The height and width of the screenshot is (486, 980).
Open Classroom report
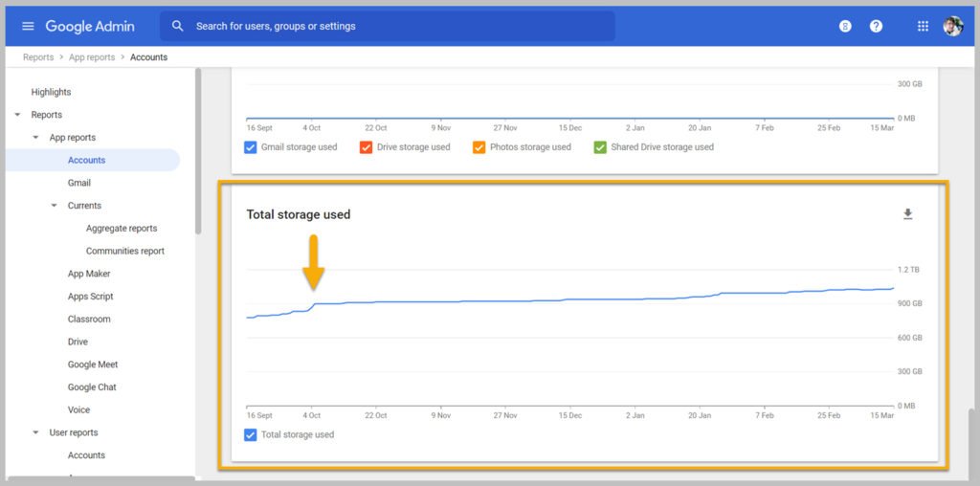pyautogui.click(x=89, y=320)
